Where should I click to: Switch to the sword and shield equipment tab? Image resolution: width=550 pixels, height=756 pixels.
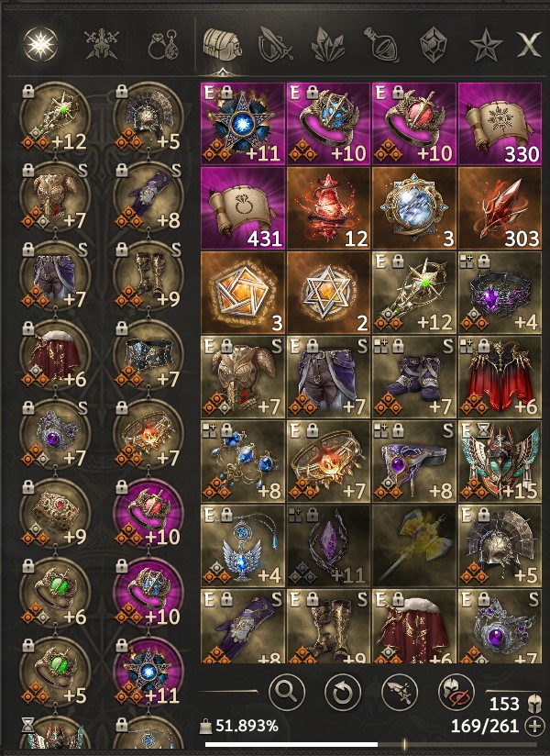coord(275,45)
